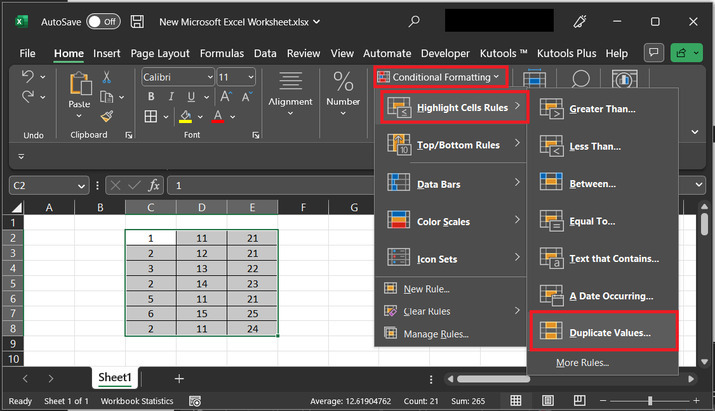
Task: Click the yellow fill color button
Action: click(185, 117)
